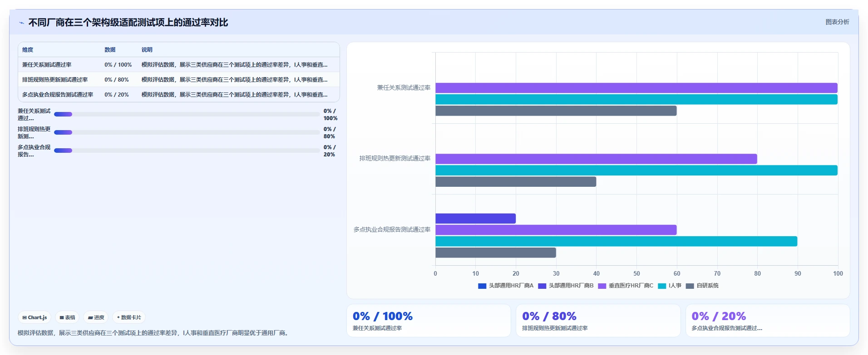Click the 多点执业合规报告测试通过率 y-axis label
Viewport: 868px width, 355px height.
(x=392, y=229)
